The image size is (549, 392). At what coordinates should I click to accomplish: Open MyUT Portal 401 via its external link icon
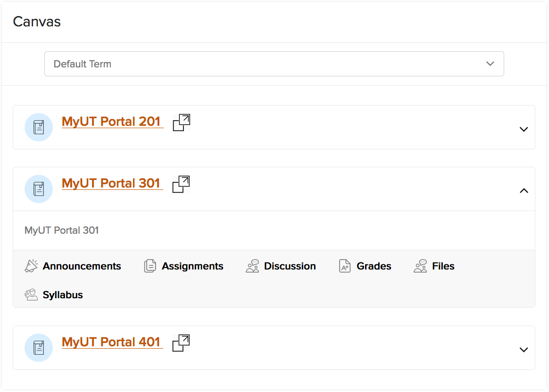181,343
